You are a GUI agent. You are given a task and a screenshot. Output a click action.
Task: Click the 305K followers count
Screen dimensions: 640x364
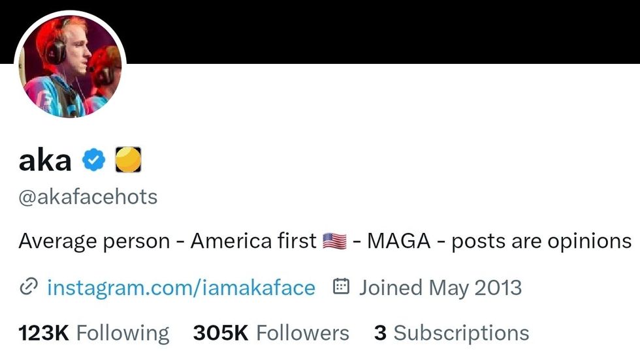click(x=221, y=333)
